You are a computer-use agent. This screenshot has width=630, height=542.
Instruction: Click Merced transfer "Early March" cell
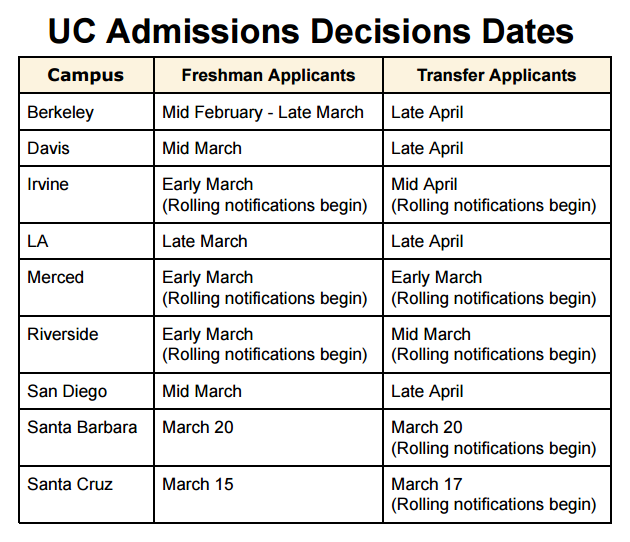click(x=436, y=277)
